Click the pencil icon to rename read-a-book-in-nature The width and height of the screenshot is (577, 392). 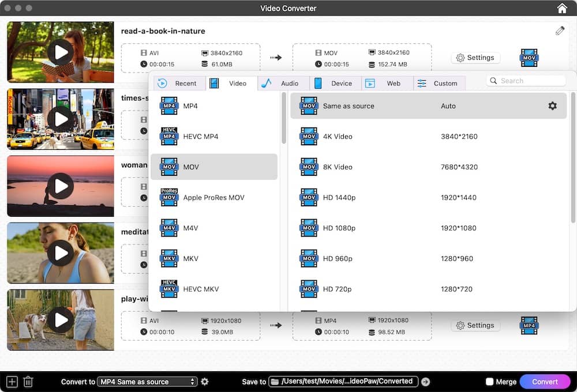point(559,31)
